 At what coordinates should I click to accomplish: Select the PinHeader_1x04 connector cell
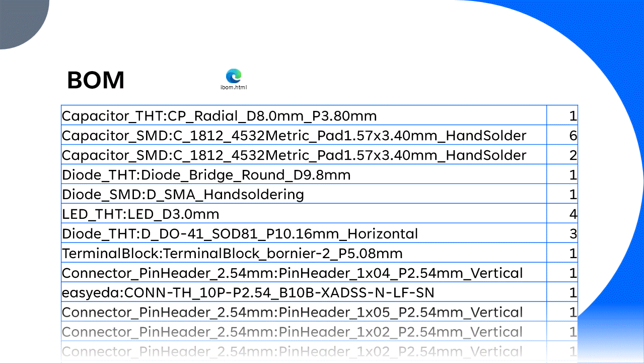coord(292,273)
